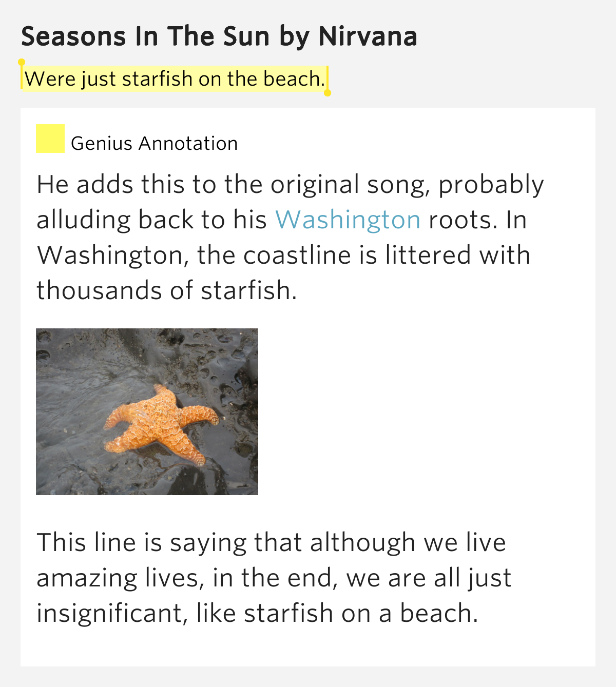The width and height of the screenshot is (616, 687).
Task: Open the Washington link in the annotation
Action: (348, 220)
